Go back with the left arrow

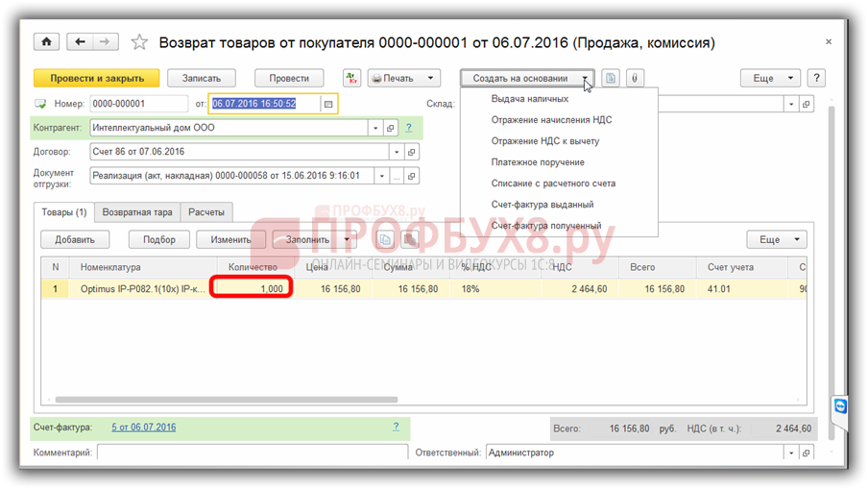80,42
